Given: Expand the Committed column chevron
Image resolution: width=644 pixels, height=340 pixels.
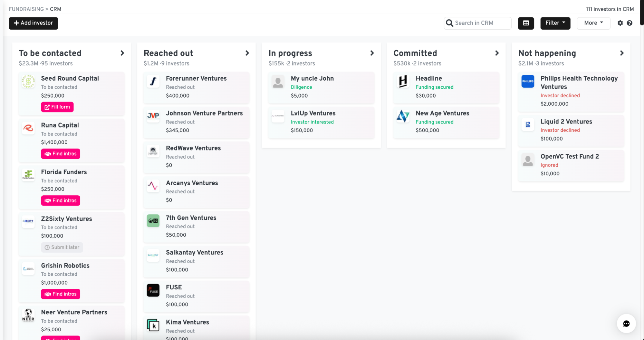Looking at the screenshot, I should click(497, 53).
